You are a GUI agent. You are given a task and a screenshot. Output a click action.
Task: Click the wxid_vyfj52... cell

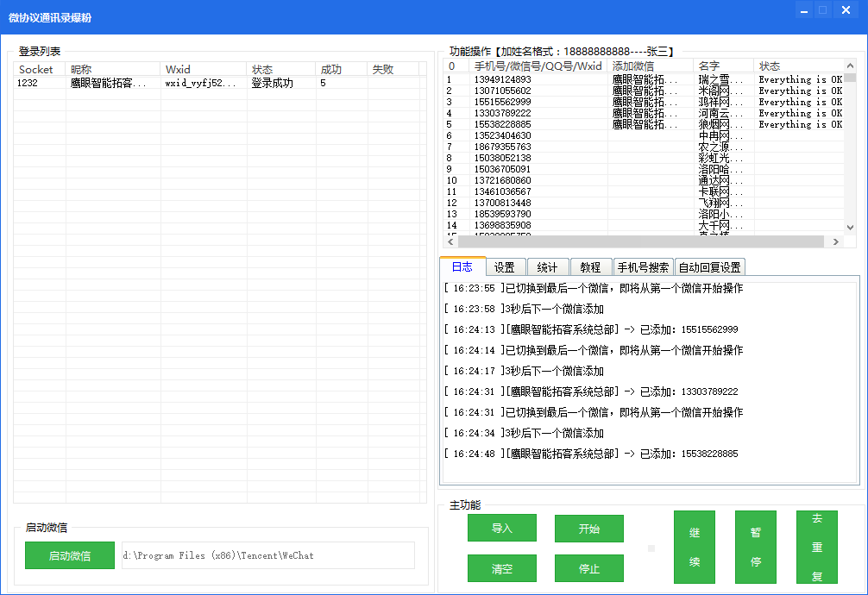coord(200,83)
